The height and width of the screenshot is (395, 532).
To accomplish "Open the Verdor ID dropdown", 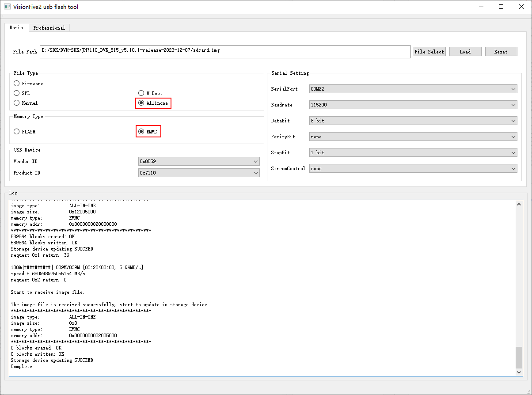I will pos(199,161).
